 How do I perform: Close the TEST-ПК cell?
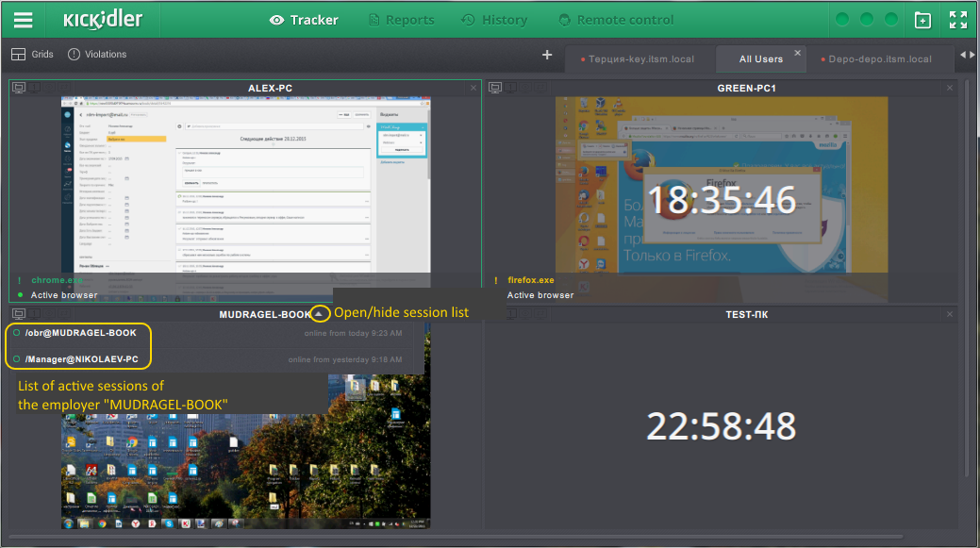950,314
